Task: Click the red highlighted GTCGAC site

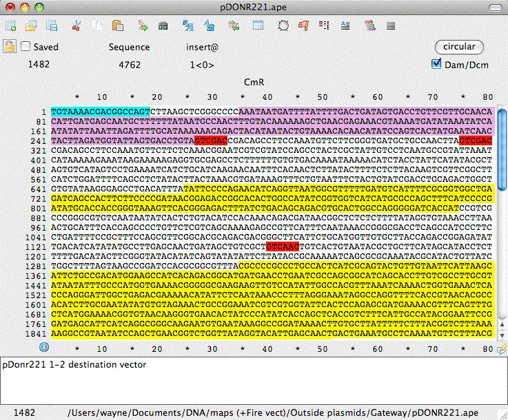Action: [x=210, y=140]
